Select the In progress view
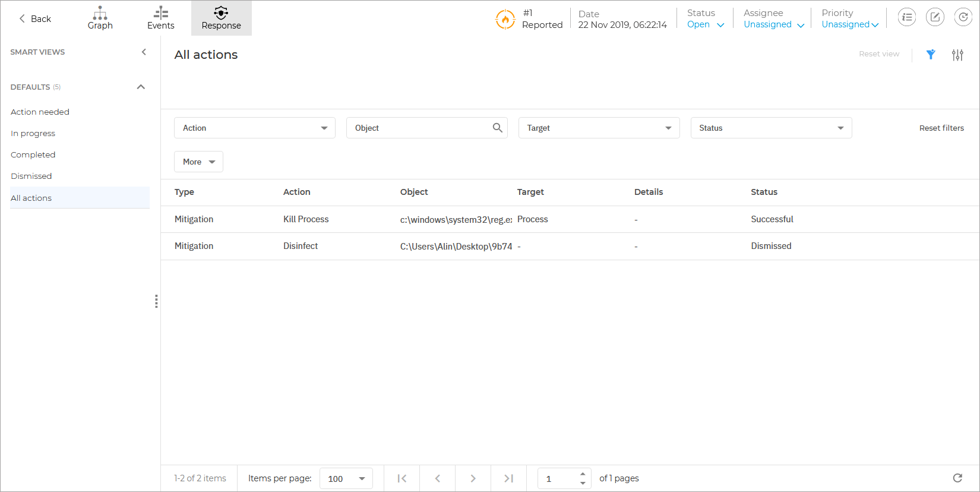Viewport: 980px width, 492px height. [x=33, y=133]
